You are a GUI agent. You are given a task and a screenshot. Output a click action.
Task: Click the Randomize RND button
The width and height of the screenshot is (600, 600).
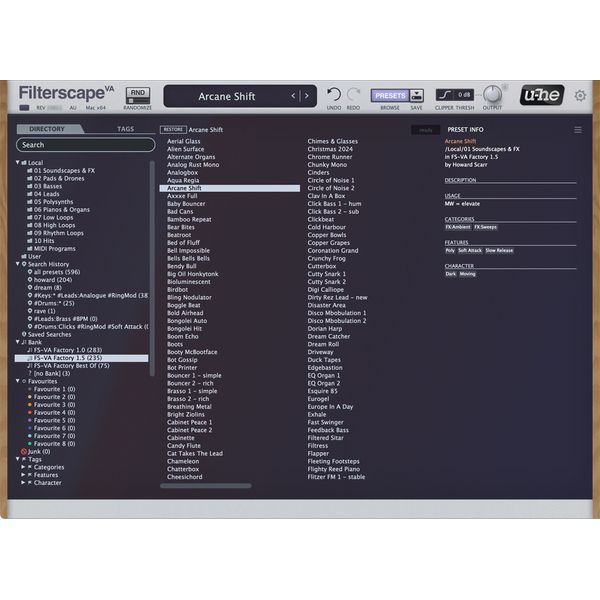pyautogui.click(x=137, y=93)
